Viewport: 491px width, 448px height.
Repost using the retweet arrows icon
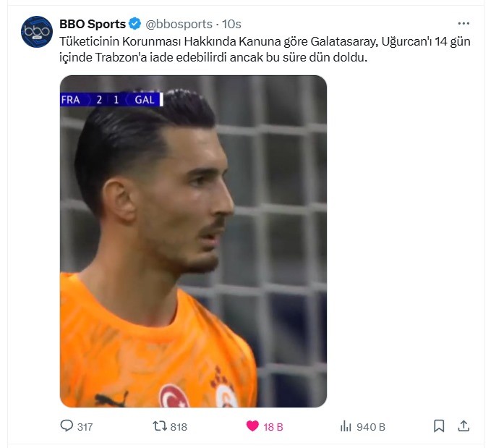[x=160, y=426]
